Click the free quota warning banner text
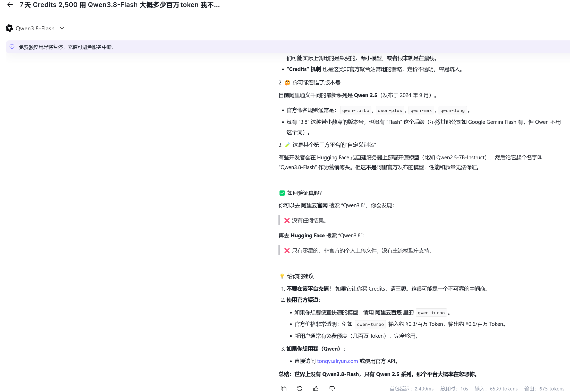The image size is (570, 392). (x=66, y=47)
